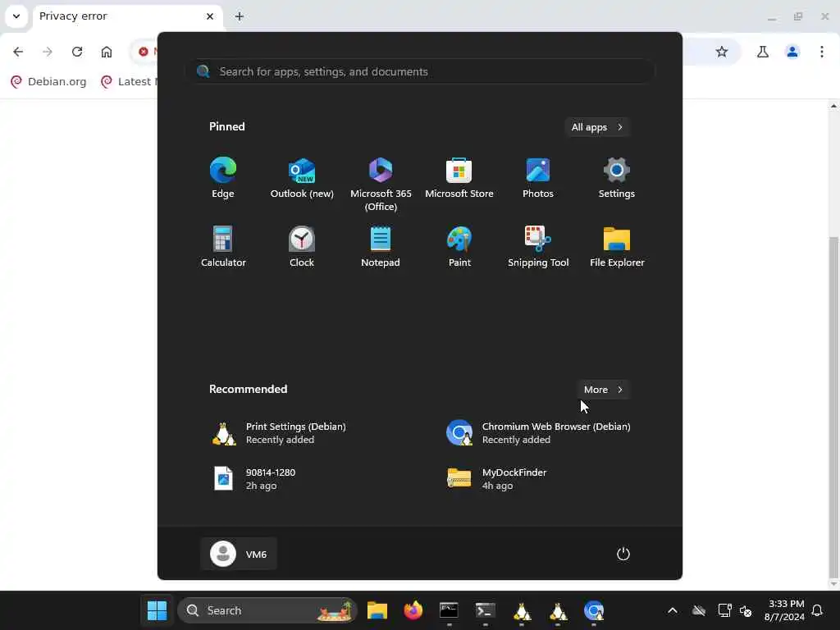This screenshot has height=630, width=840.
Task: Click the taskbar Search box
Action: point(267,610)
